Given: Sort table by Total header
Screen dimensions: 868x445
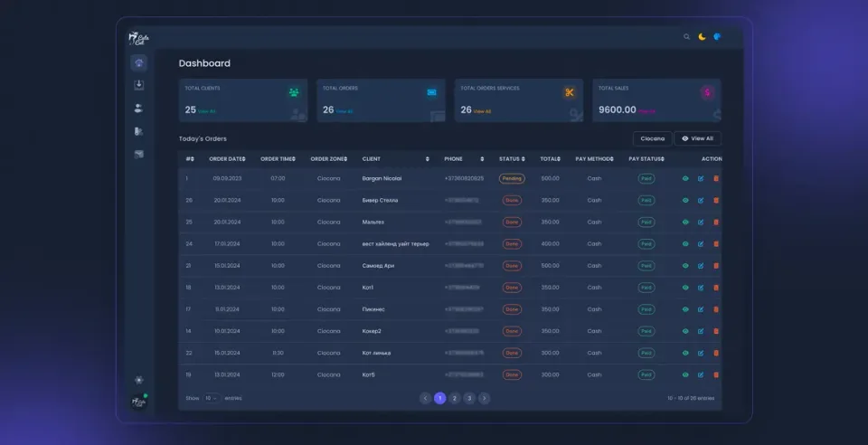Looking at the screenshot, I should pyautogui.click(x=551, y=159).
